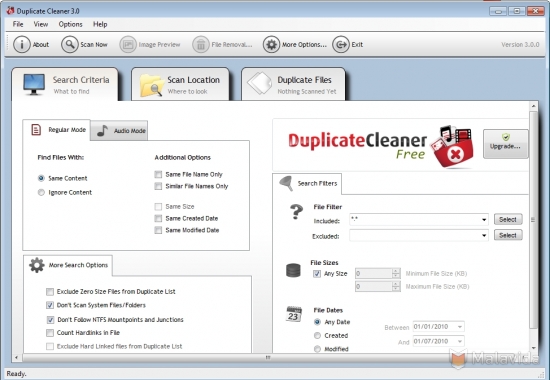Switch to Audio Mode tab
Viewport: 550px width, 380px height.
119,131
